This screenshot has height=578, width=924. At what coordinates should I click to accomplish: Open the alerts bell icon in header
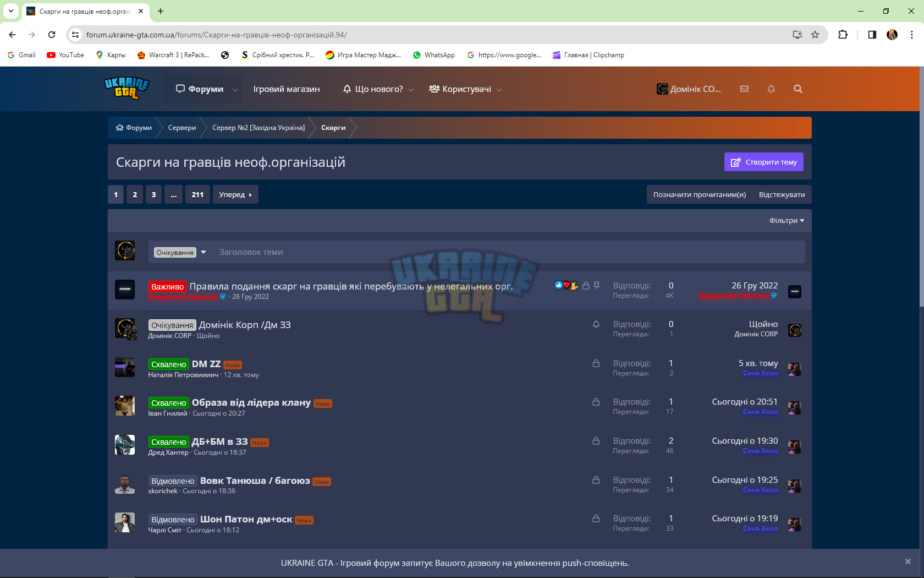[771, 89]
